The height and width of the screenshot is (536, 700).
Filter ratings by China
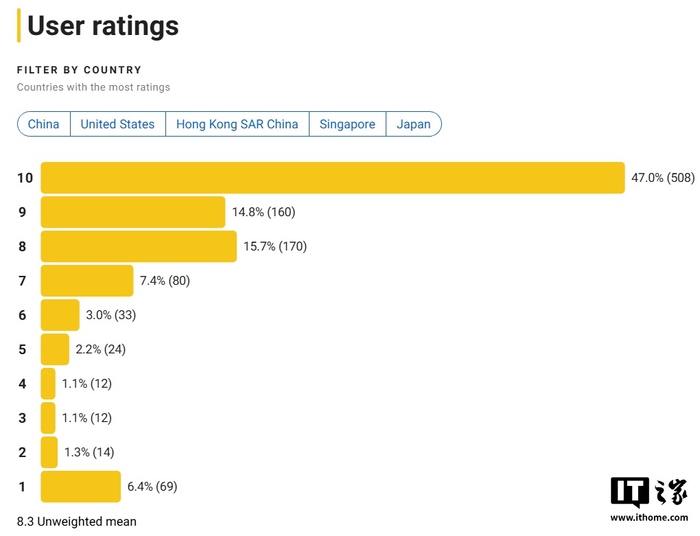click(x=43, y=124)
